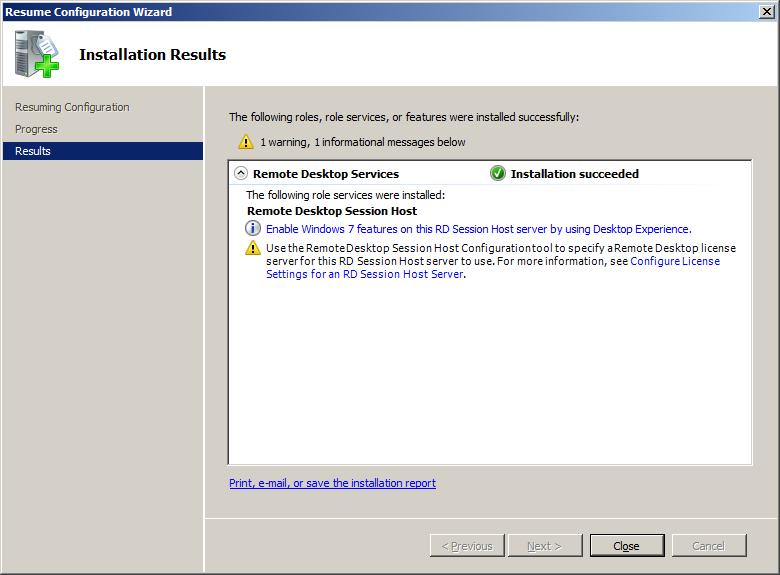Image resolution: width=780 pixels, height=575 pixels.
Task: Open Print, e-mail, or save installation report link
Action: [332, 483]
